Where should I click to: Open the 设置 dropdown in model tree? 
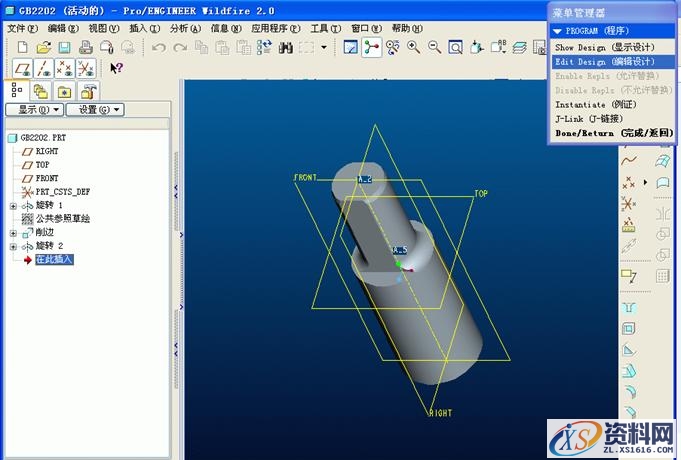(100, 109)
